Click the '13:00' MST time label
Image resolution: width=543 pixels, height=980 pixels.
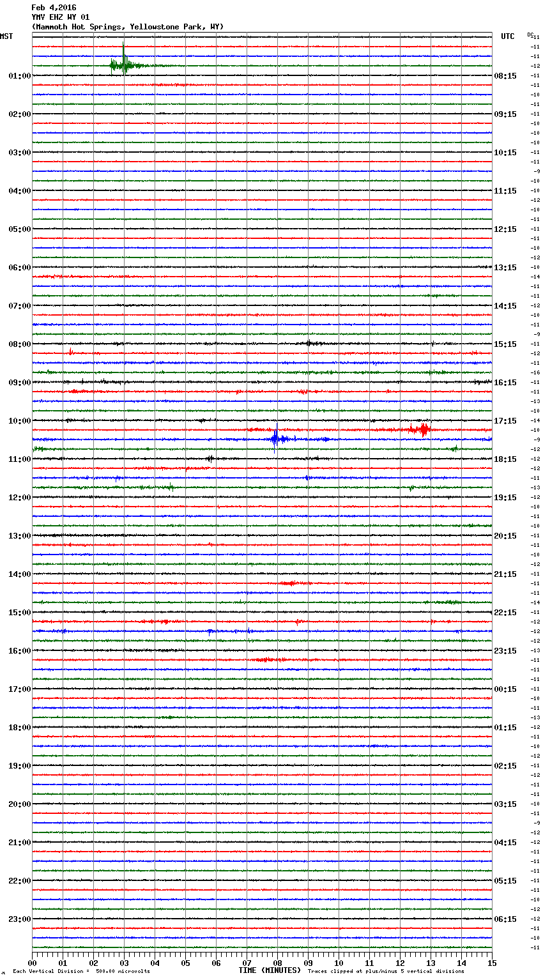point(20,536)
